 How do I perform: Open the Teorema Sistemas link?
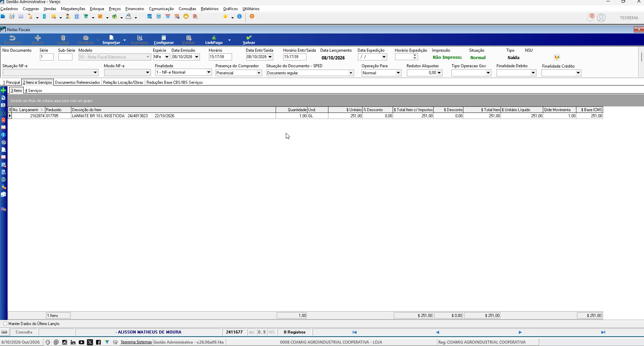coord(136,342)
